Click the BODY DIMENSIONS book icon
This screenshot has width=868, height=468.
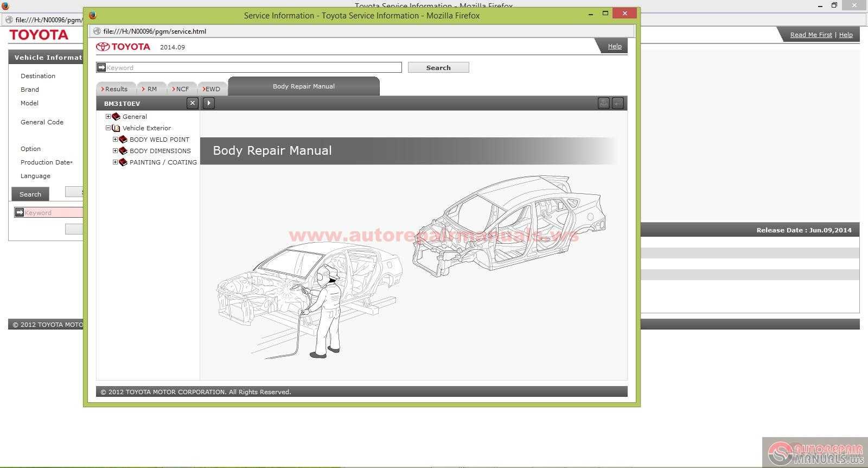tap(123, 151)
